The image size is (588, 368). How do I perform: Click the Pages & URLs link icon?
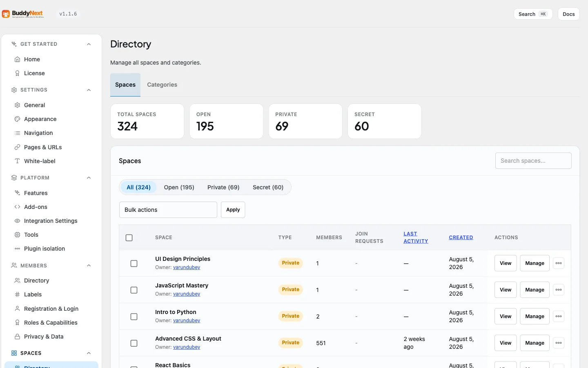pyautogui.click(x=17, y=147)
